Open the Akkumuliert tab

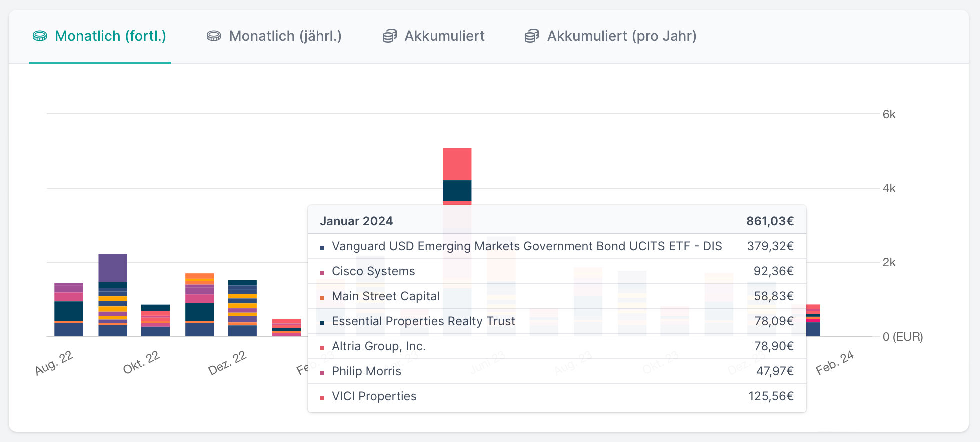point(444,36)
